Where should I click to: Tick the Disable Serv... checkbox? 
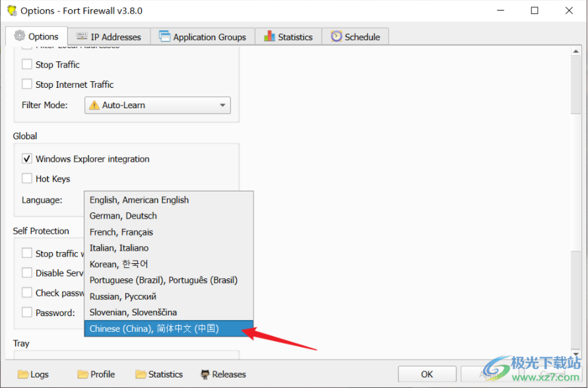point(27,273)
